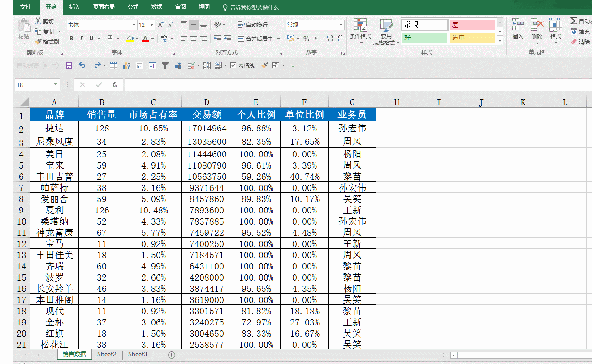The width and height of the screenshot is (592, 364).
Task: Save with the purple floppy disk icon
Action: [69, 65]
